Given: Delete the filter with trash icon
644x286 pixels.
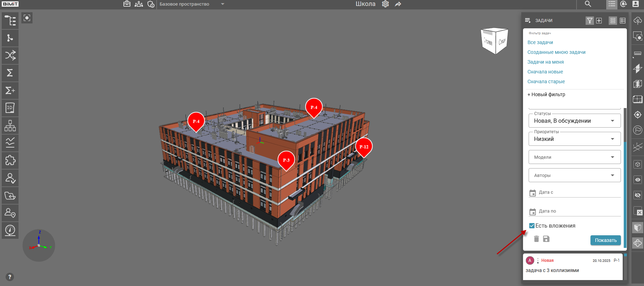Looking at the screenshot, I should point(536,239).
